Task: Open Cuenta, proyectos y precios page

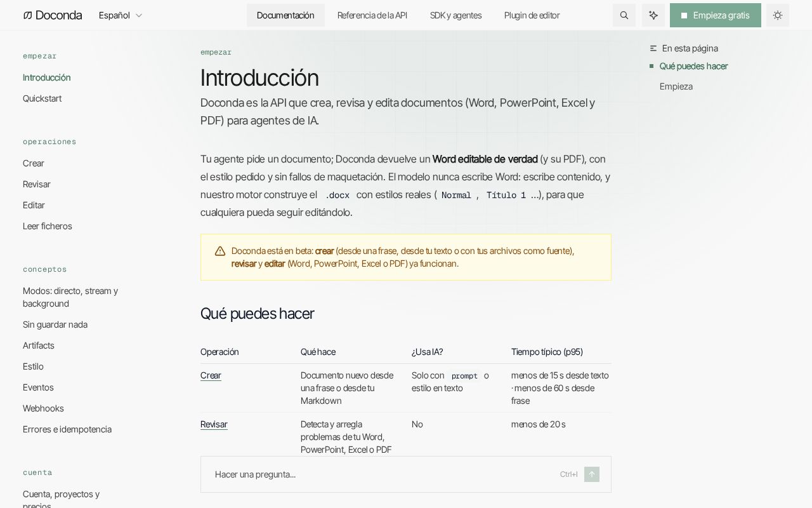Action: pyautogui.click(x=61, y=499)
